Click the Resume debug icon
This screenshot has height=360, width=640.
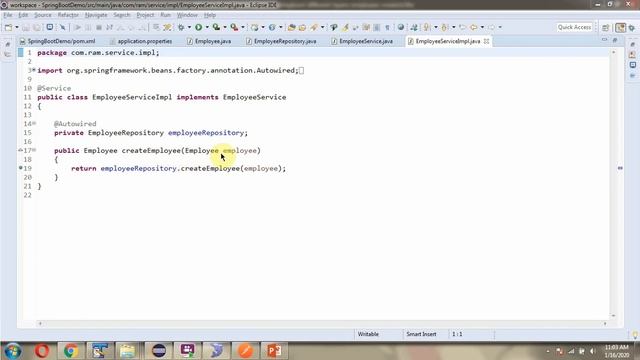coord(77,27)
